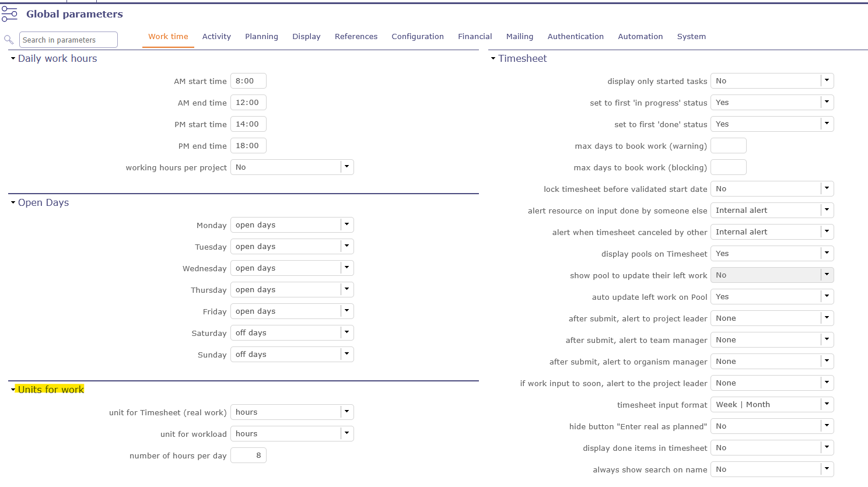Click the Search in parameters field
The height and width of the screenshot is (487, 868).
pyautogui.click(x=68, y=40)
